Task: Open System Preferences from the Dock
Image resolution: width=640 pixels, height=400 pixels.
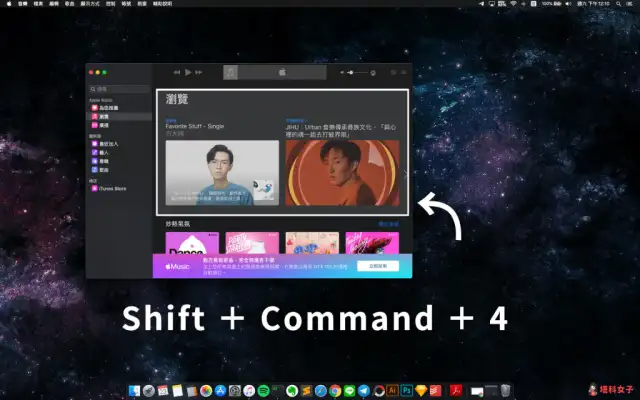Action: click(x=235, y=391)
